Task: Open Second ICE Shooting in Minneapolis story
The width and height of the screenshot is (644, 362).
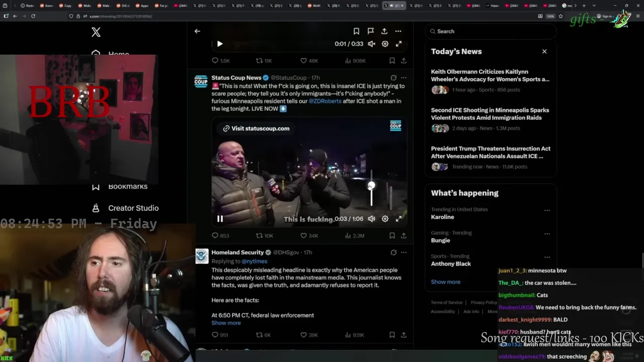Action: click(491, 119)
